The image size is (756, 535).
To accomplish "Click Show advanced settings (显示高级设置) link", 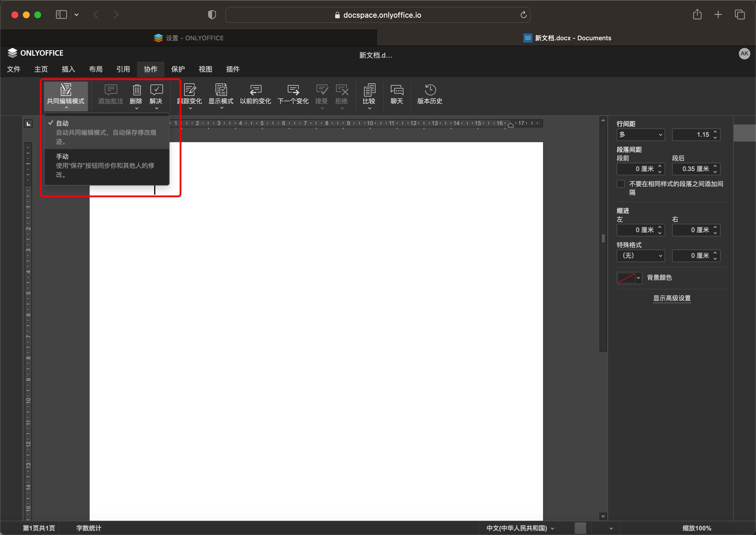I will (x=672, y=298).
